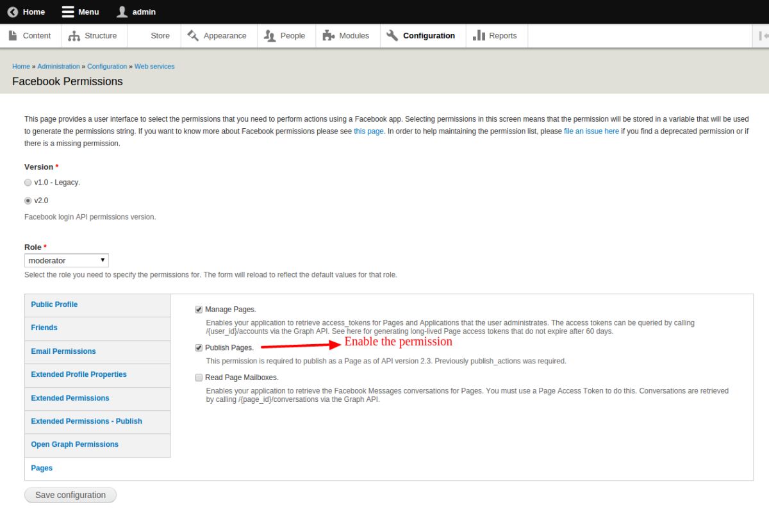The height and width of the screenshot is (532, 769).
Task: Switch to the Friends tab
Action: (x=97, y=328)
